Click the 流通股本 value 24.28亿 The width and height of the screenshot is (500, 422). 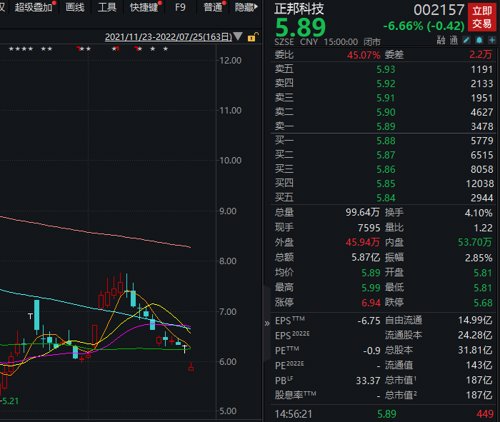pos(475,335)
